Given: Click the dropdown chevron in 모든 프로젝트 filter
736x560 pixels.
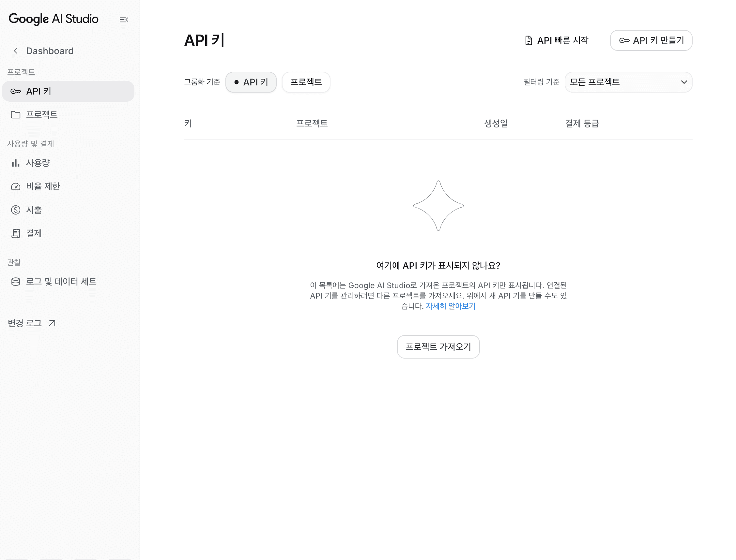Looking at the screenshot, I should pos(684,82).
